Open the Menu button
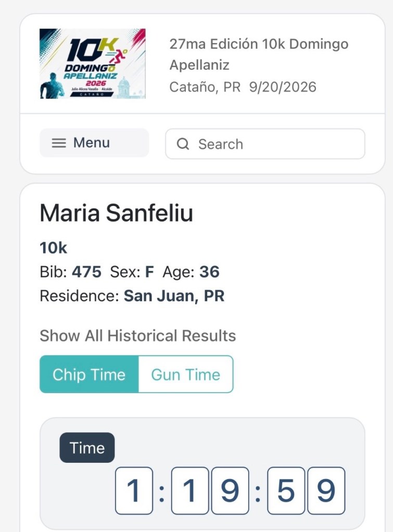Image resolution: width=393 pixels, height=532 pixels. pyautogui.click(x=94, y=143)
